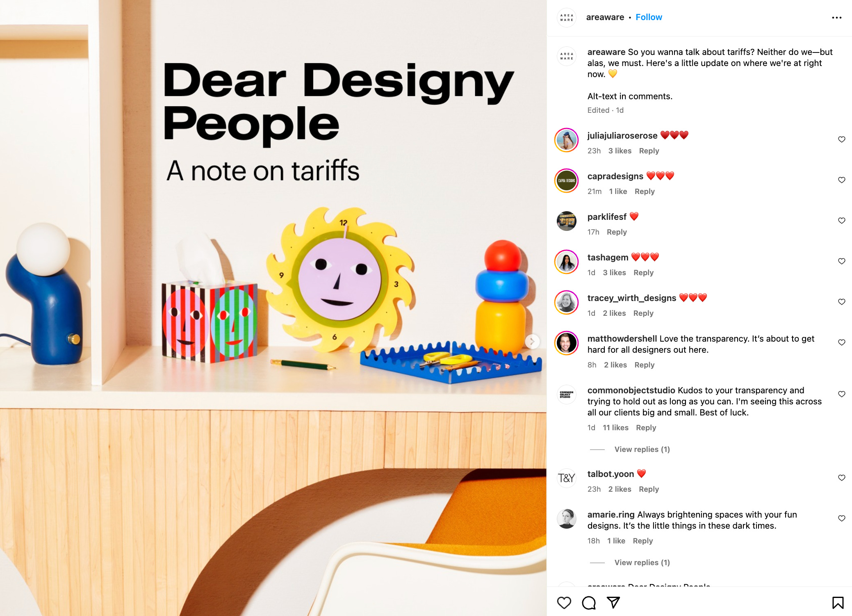Follow the areaware account
Screen dimensions: 852x616
click(x=649, y=17)
